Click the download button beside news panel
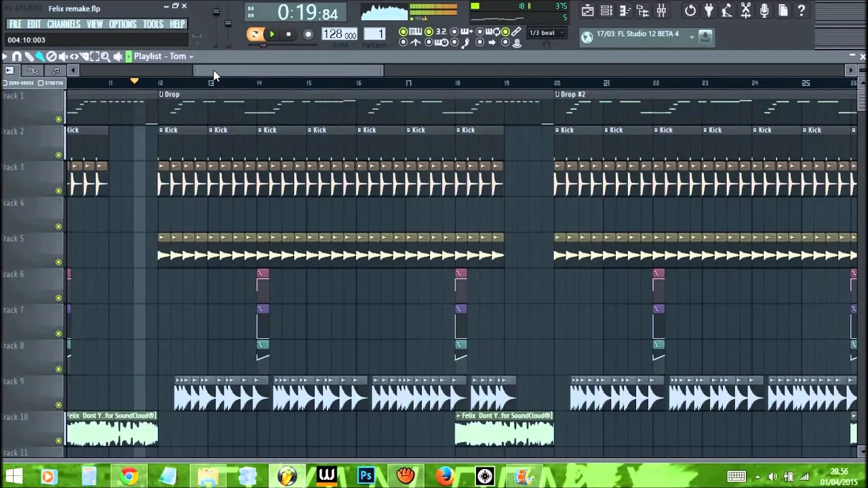This screenshot has width=868, height=488. (x=705, y=37)
